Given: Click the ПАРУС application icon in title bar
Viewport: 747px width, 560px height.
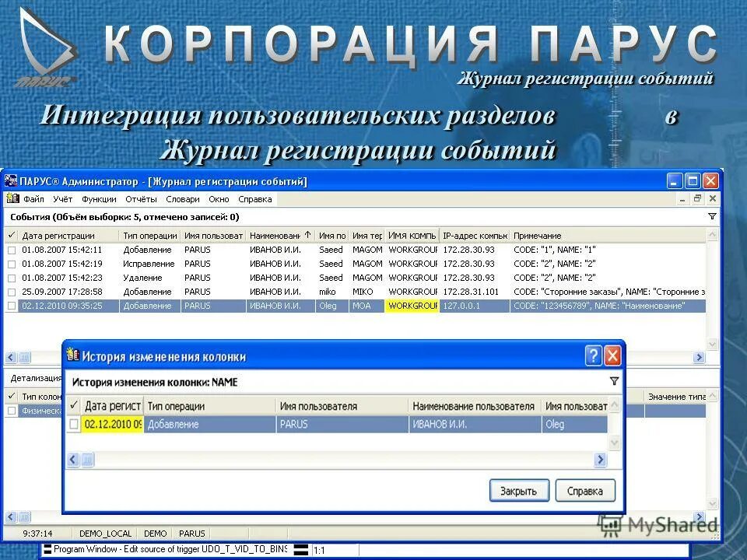Looking at the screenshot, I should (x=11, y=180).
